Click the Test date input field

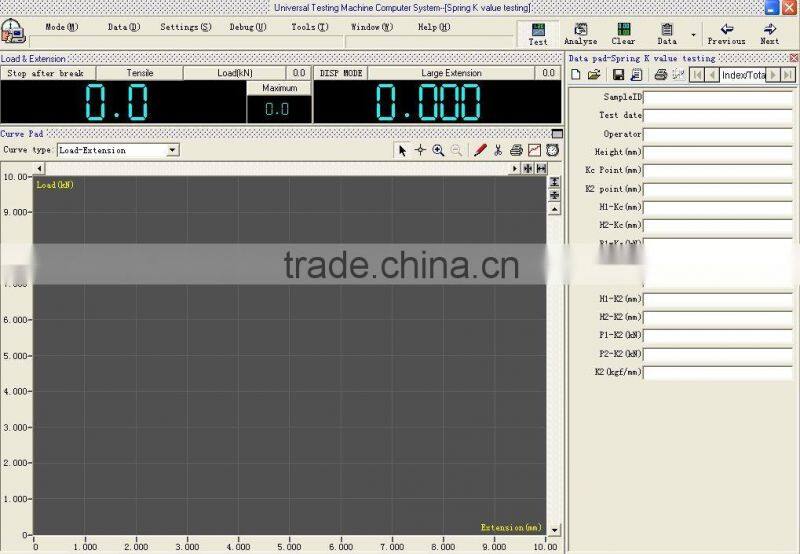coord(718,116)
